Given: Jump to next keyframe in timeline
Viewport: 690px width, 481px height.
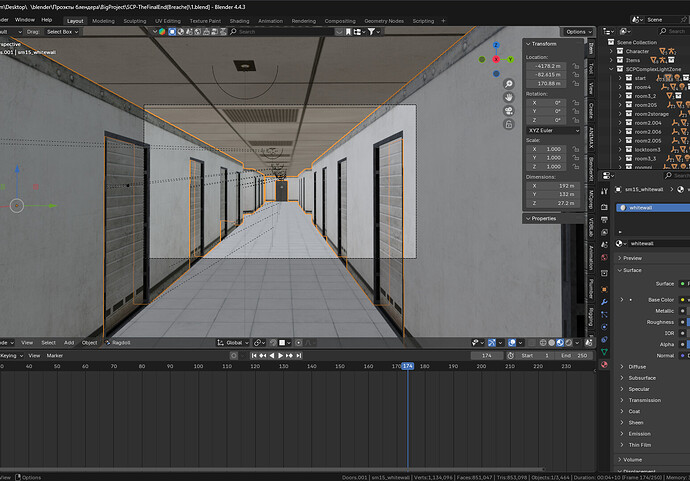Looking at the screenshot, I should pyautogui.click(x=289, y=356).
